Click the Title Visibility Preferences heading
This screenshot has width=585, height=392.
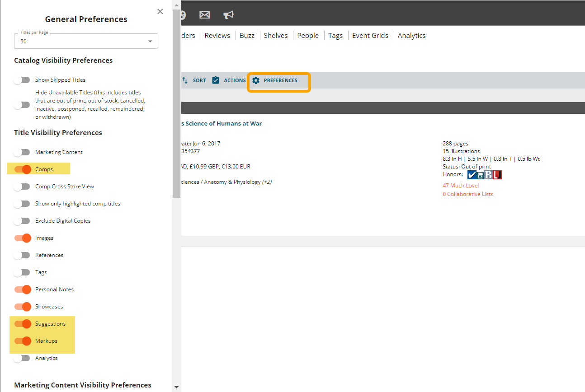(58, 133)
